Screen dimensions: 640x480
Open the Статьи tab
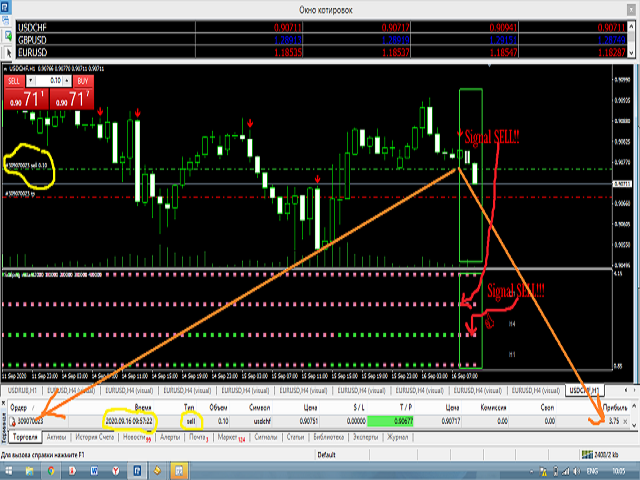click(295, 437)
